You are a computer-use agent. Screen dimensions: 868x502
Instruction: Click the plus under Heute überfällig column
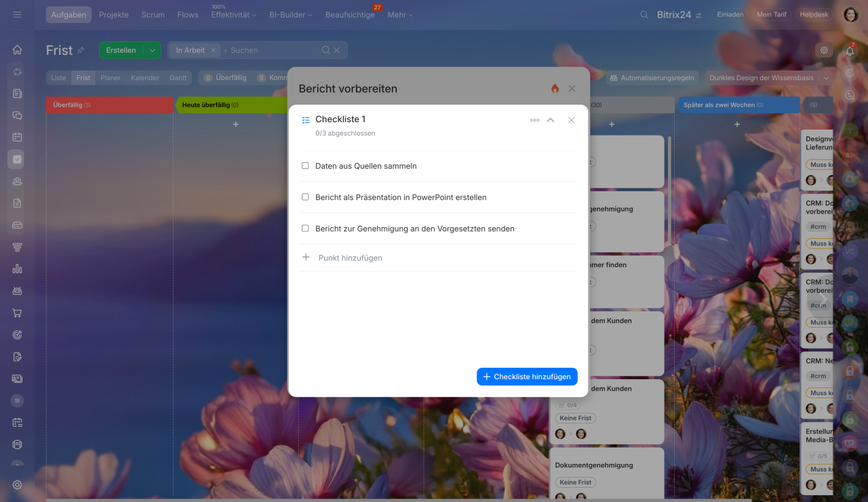click(235, 124)
